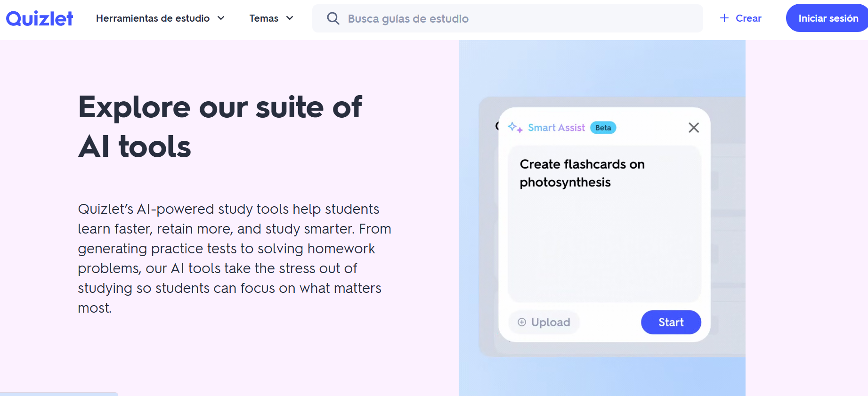868x396 pixels.
Task: Click the flashcards on photosynthesis prompt
Action: coord(582,173)
